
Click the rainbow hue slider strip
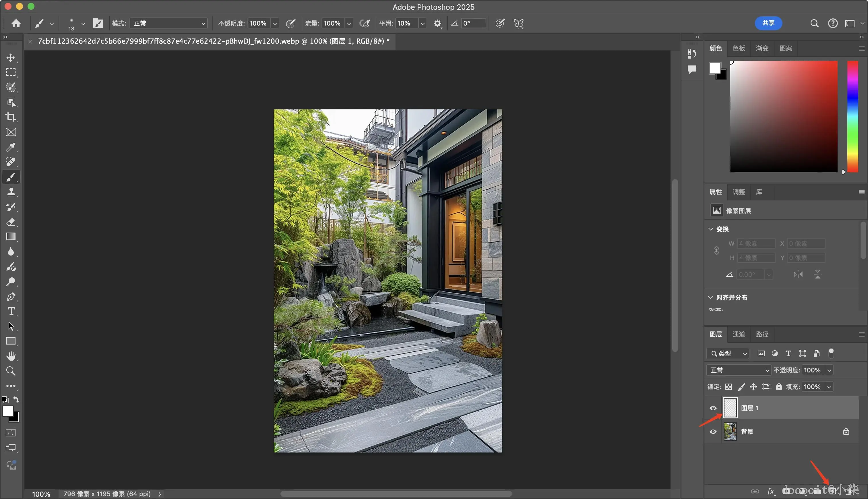tap(852, 117)
